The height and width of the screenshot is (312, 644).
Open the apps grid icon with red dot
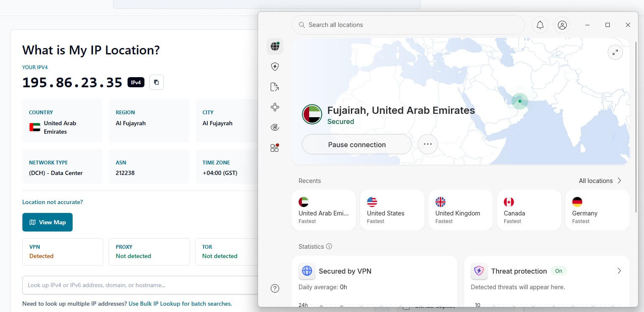tap(275, 148)
